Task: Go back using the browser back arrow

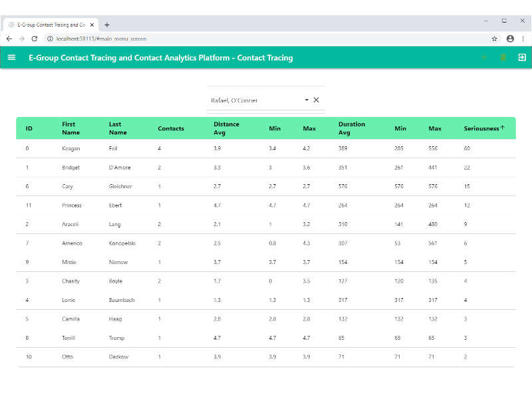Action: click(x=9, y=39)
